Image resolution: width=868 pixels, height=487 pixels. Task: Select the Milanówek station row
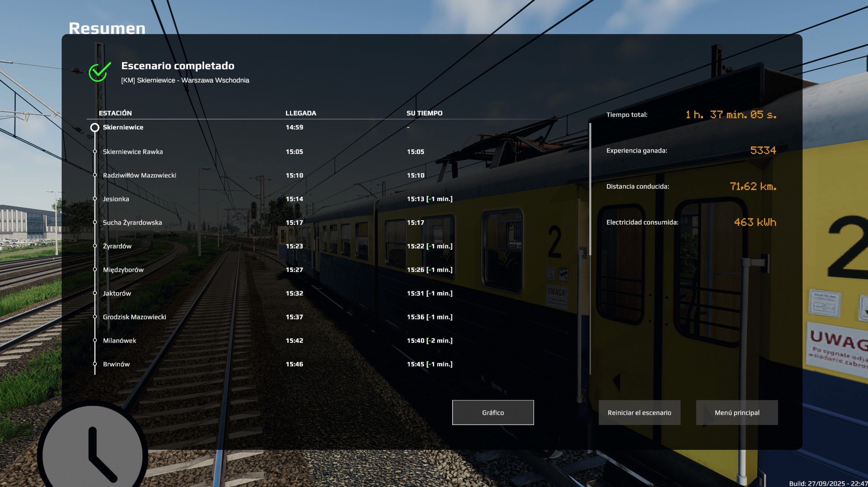point(120,340)
